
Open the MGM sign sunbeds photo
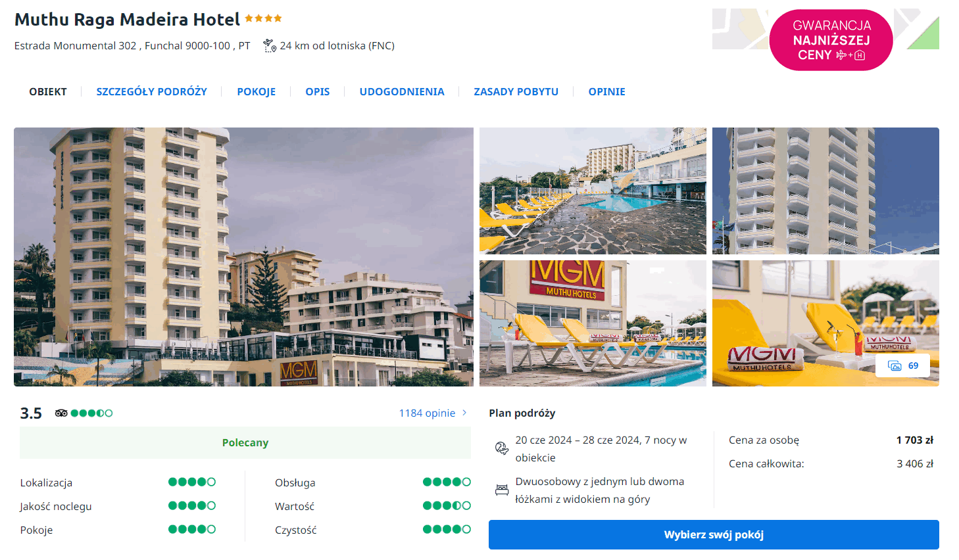point(593,323)
